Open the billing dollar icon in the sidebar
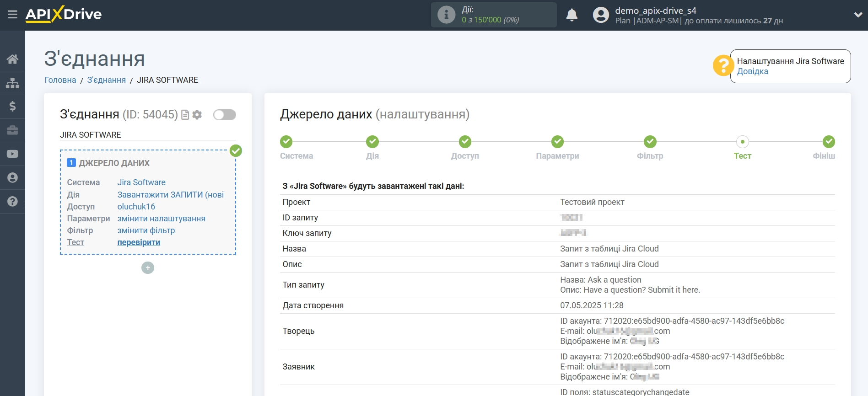Screen dimensions: 868x396 pyautogui.click(x=12, y=107)
